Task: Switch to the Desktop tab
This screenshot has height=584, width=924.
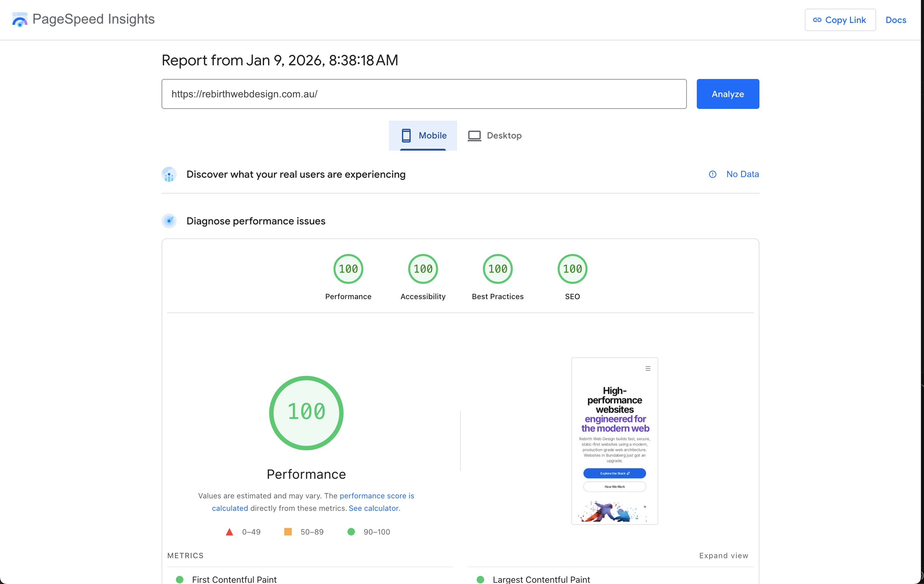Action: click(x=495, y=135)
